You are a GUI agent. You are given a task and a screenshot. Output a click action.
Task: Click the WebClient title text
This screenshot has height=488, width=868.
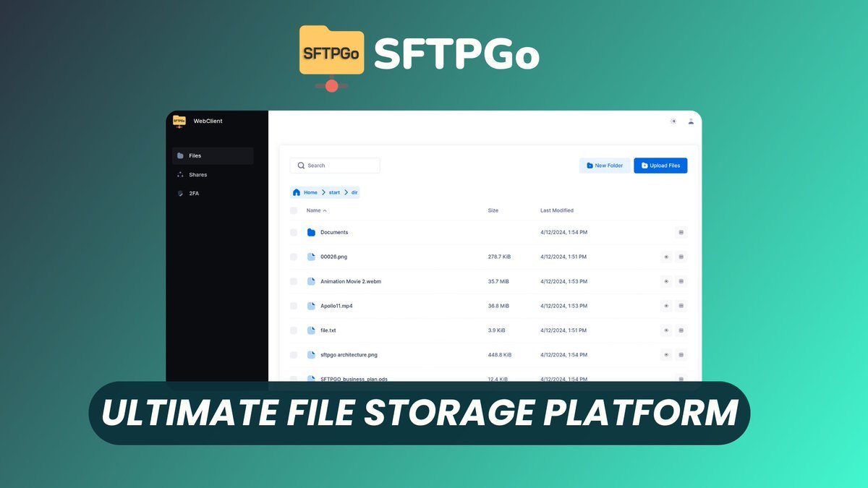pyautogui.click(x=208, y=121)
